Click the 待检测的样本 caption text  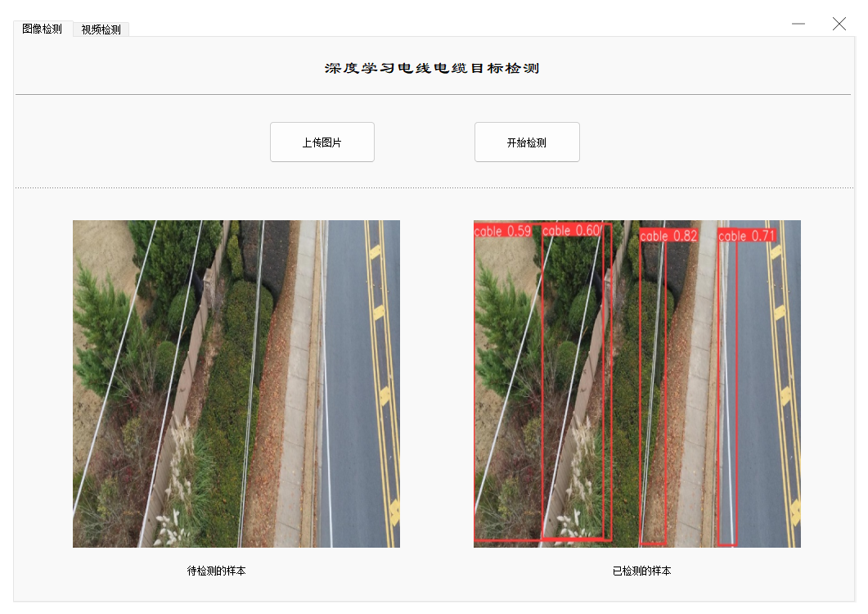(217, 571)
